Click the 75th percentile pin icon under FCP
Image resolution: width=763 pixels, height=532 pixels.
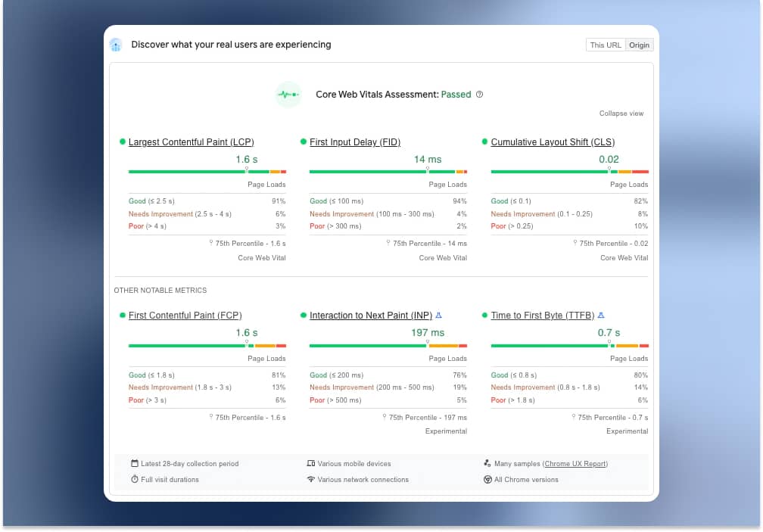tap(211, 417)
